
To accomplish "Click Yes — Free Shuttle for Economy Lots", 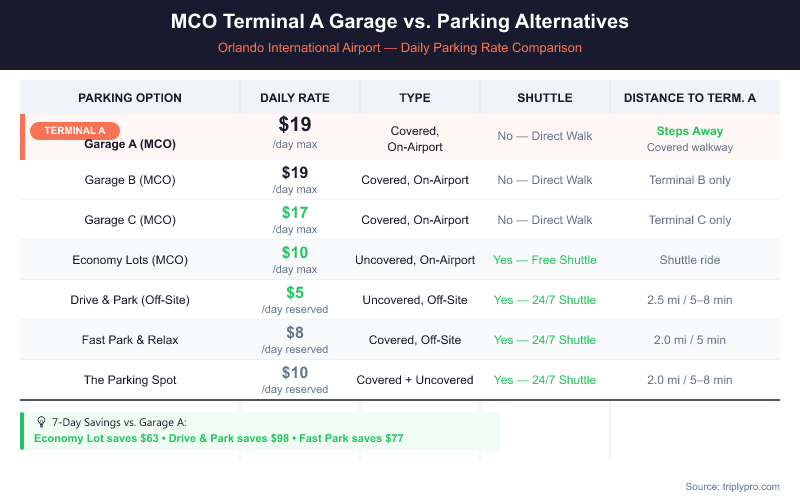I will click(x=545, y=260).
